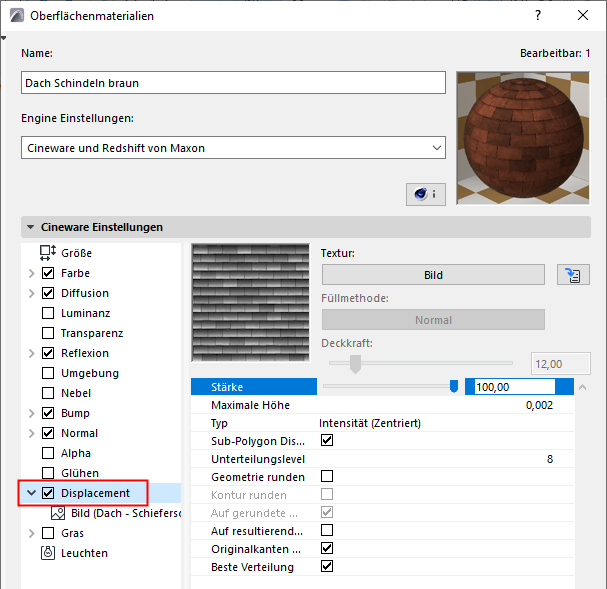Enable the Luminanz channel
This screenshot has height=589, width=607.
click(48, 313)
